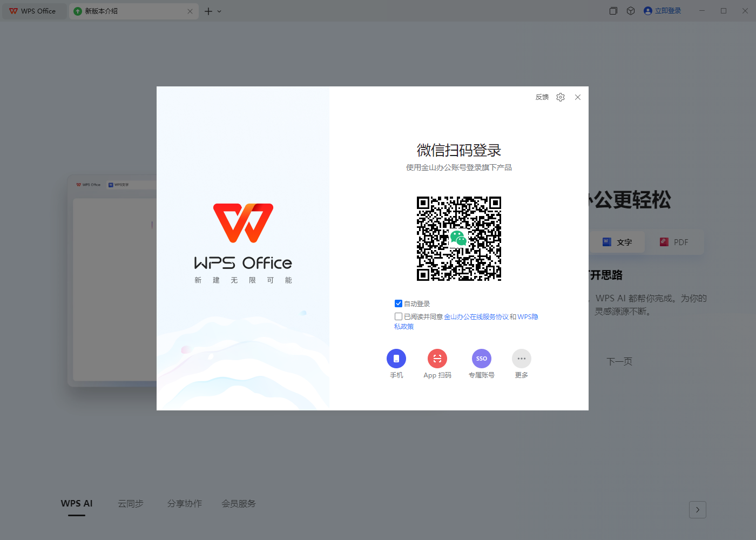Disable the 自动登录 checkbox

pos(398,303)
